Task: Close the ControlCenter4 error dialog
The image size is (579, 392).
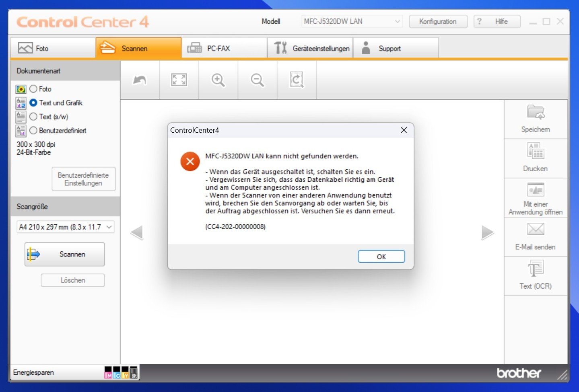Action: click(x=404, y=130)
